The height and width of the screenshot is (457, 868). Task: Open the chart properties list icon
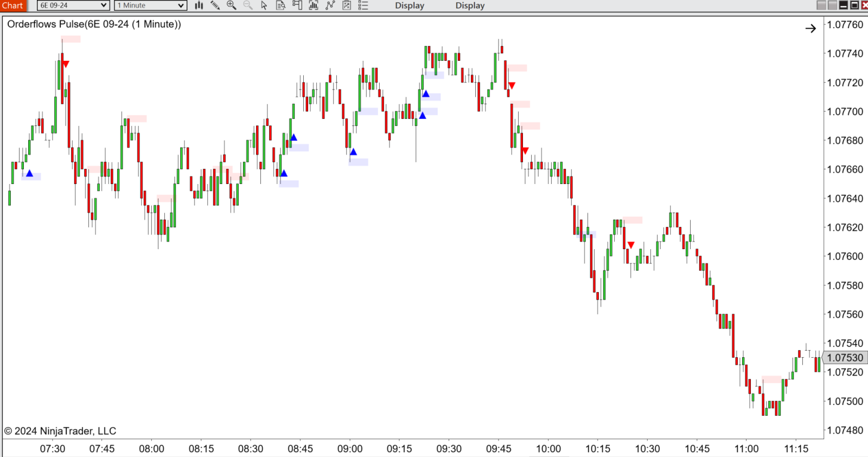363,5
